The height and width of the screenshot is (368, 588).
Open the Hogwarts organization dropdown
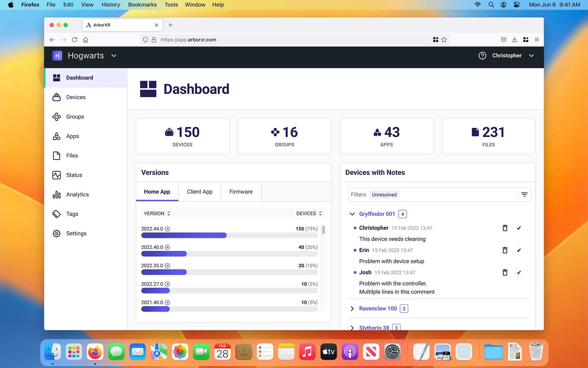coord(85,56)
